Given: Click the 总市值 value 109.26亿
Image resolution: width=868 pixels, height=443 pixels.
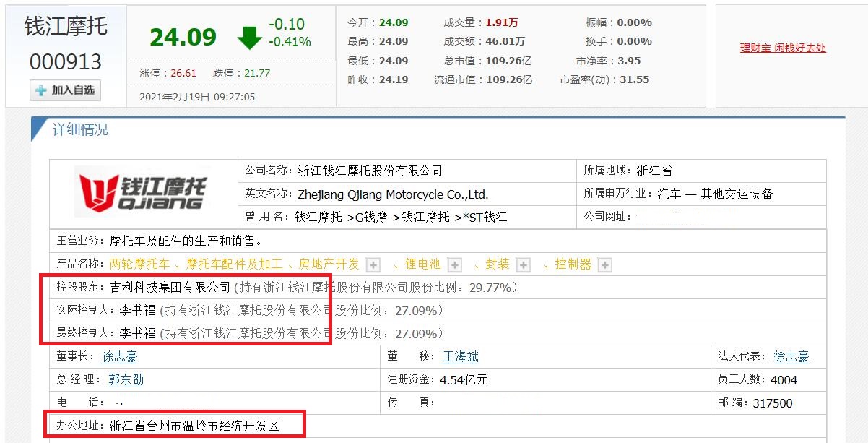Looking at the screenshot, I should click(509, 61).
